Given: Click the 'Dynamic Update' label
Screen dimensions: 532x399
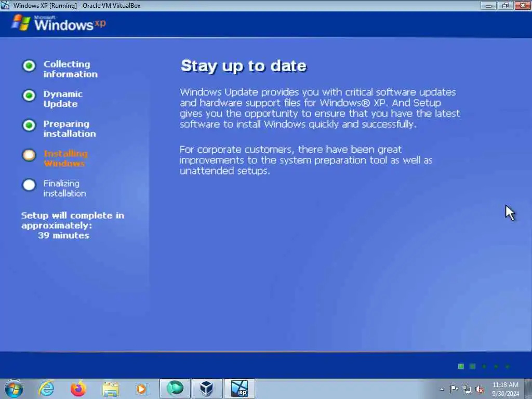Looking at the screenshot, I should [x=63, y=99].
